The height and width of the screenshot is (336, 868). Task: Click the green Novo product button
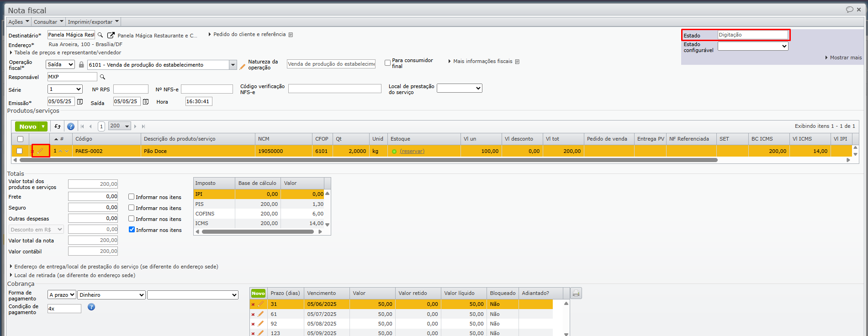pyautogui.click(x=28, y=126)
